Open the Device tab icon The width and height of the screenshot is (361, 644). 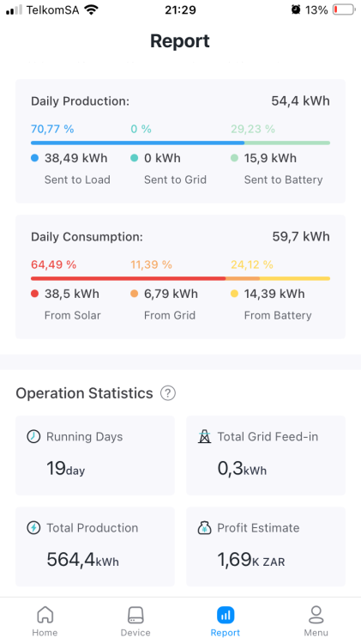[135, 615]
